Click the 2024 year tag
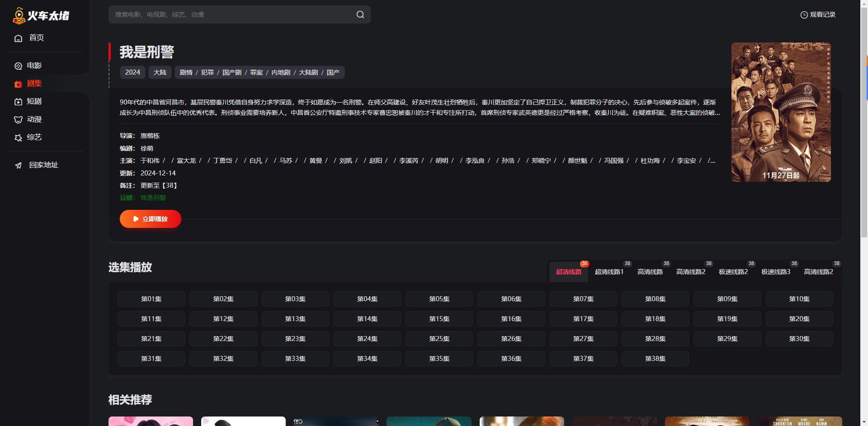The height and width of the screenshot is (426, 868). coord(132,72)
